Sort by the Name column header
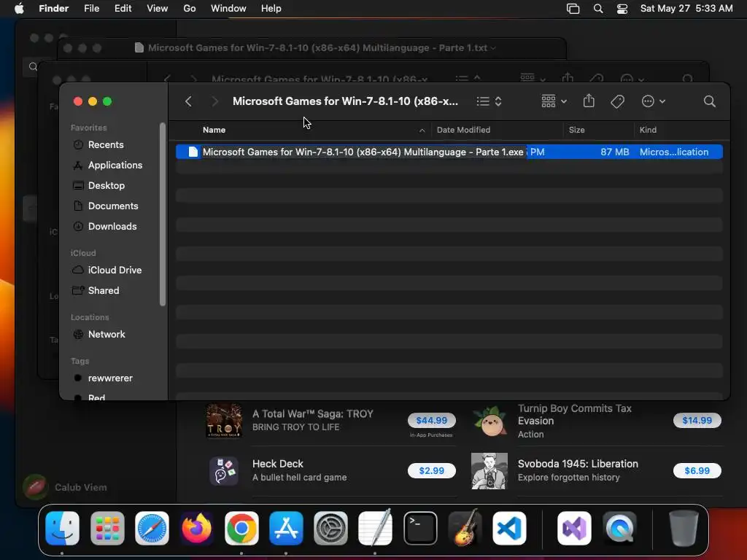Screen dimensions: 747x560 [x=214, y=130]
